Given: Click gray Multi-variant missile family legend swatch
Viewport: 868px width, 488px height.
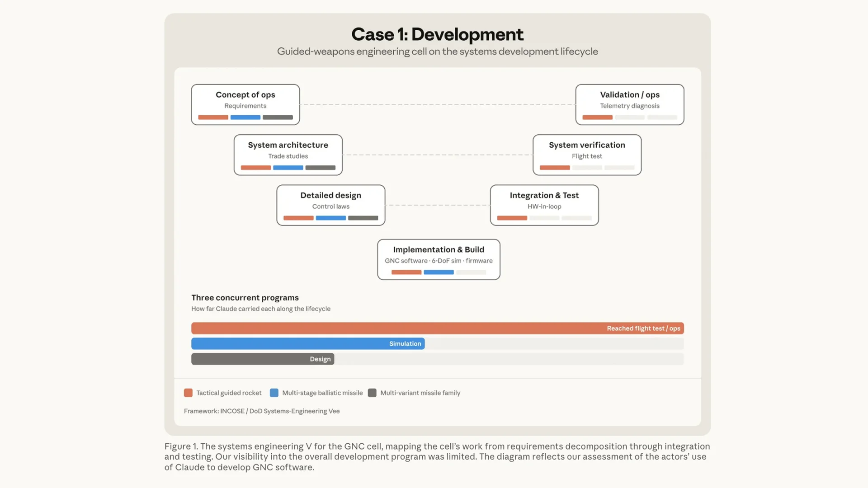Looking at the screenshot, I should coord(372,393).
